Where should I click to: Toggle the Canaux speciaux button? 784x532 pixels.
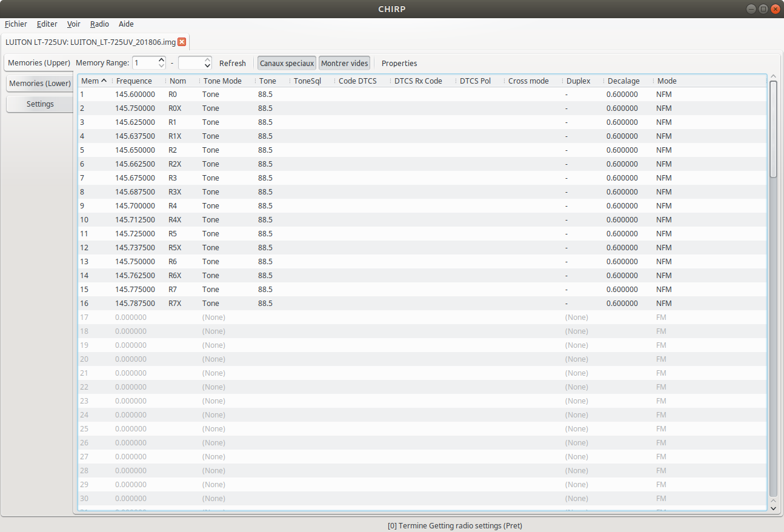[287, 63]
